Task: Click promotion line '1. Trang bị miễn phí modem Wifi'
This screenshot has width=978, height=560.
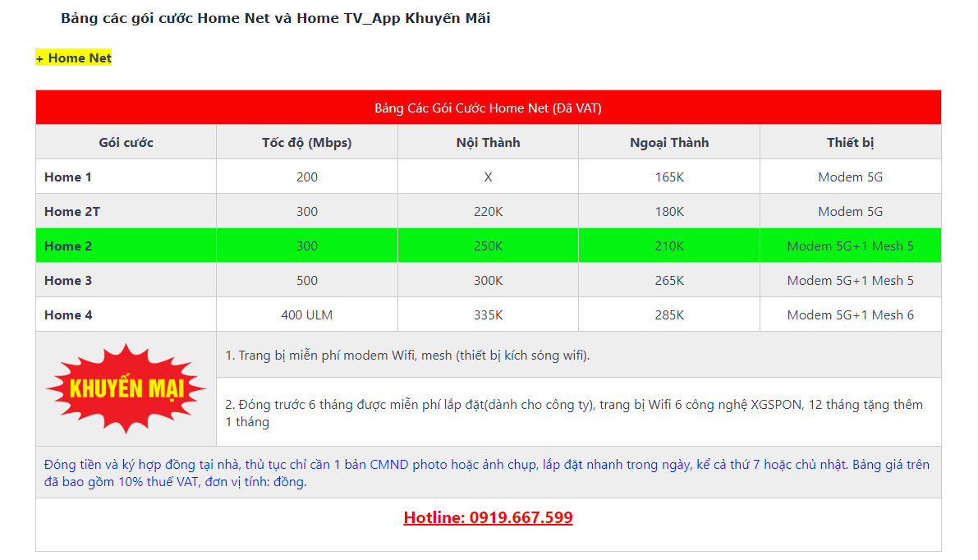Action: tap(407, 356)
